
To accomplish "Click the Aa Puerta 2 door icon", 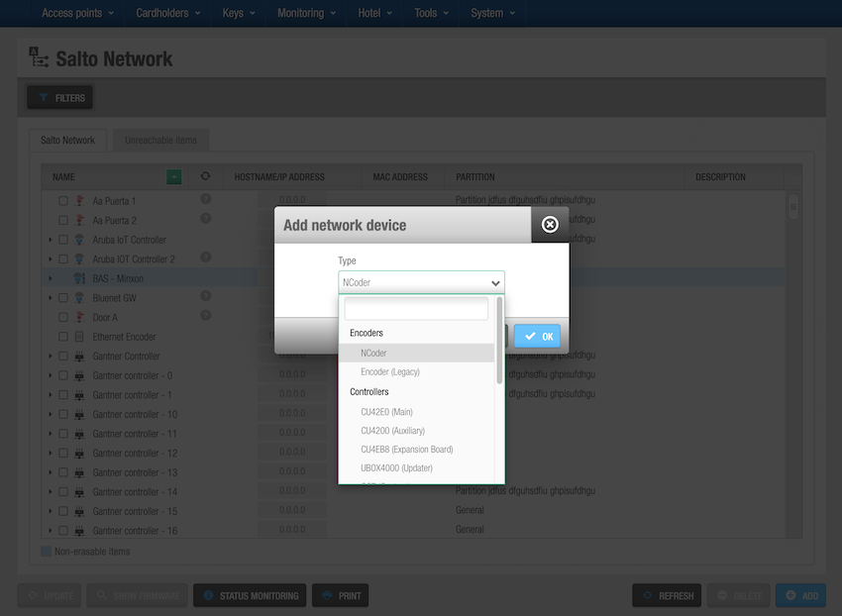I will coord(79,220).
